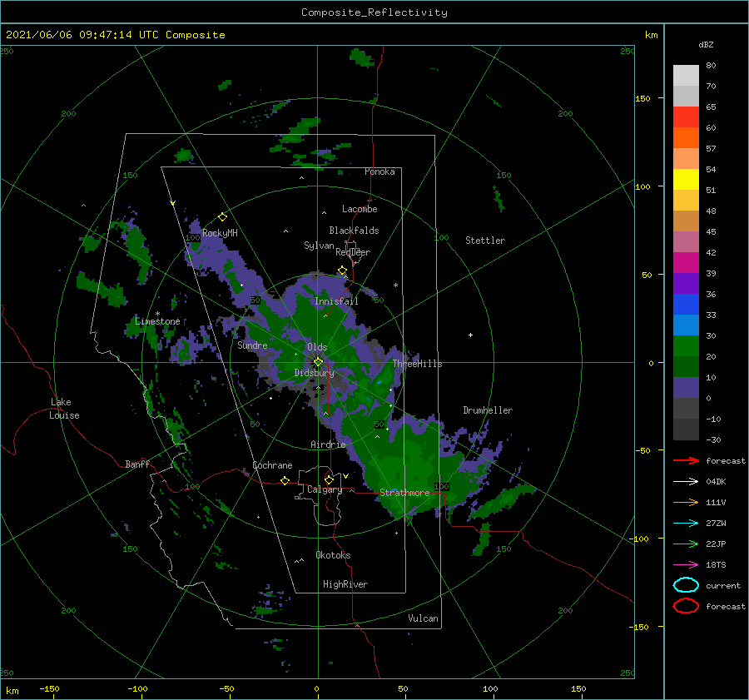749x700 pixels.
Task: Click the -150 value on the bottom axis
Action: pos(49,688)
